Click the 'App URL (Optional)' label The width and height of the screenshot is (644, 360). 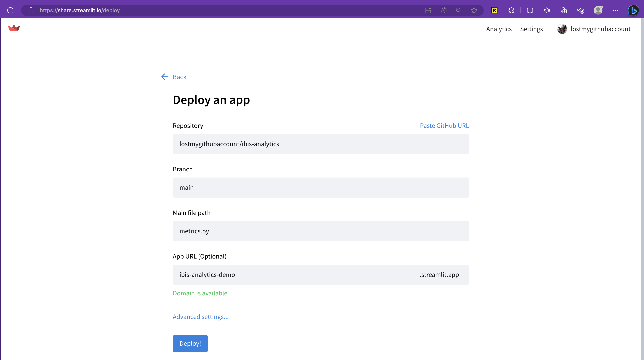point(200,256)
